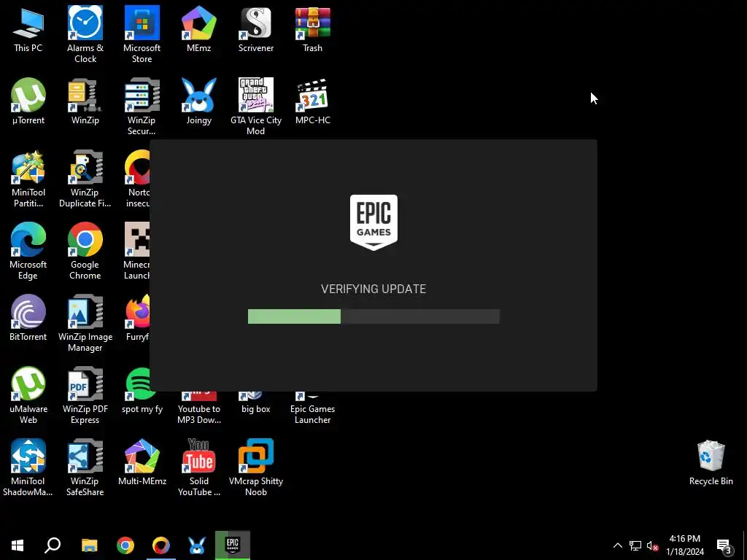The height and width of the screenshot is (560, 747).
Task: Open Joingy bunny taskbar button
Action: pyautogui.click(x=197, y=545)
